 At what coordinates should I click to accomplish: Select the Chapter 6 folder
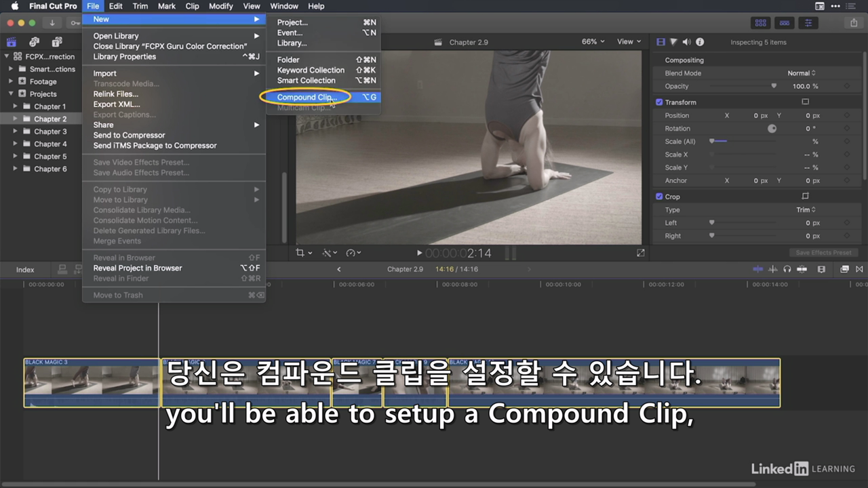[50, 169]
